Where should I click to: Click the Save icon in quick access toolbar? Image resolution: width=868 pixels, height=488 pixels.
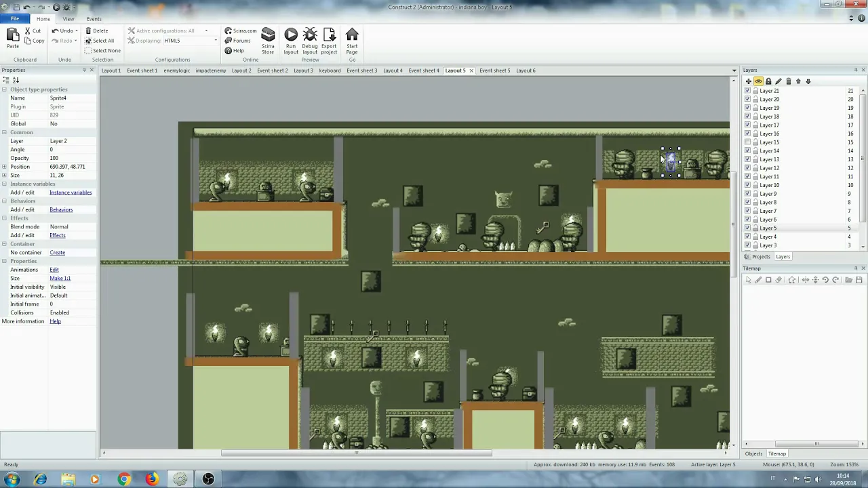(x=16, y=7)
